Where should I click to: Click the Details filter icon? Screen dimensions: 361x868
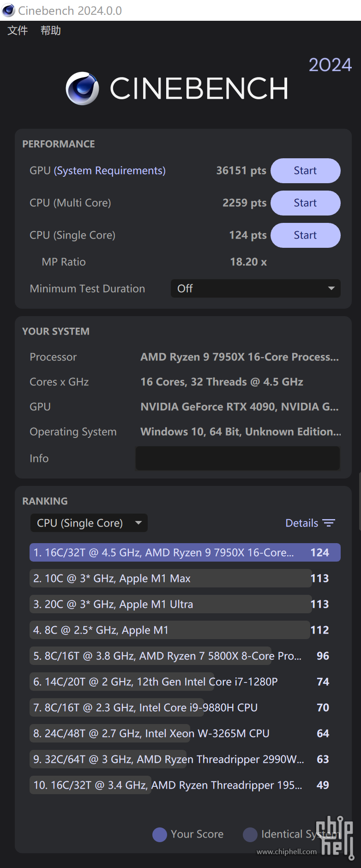point(329,523)
